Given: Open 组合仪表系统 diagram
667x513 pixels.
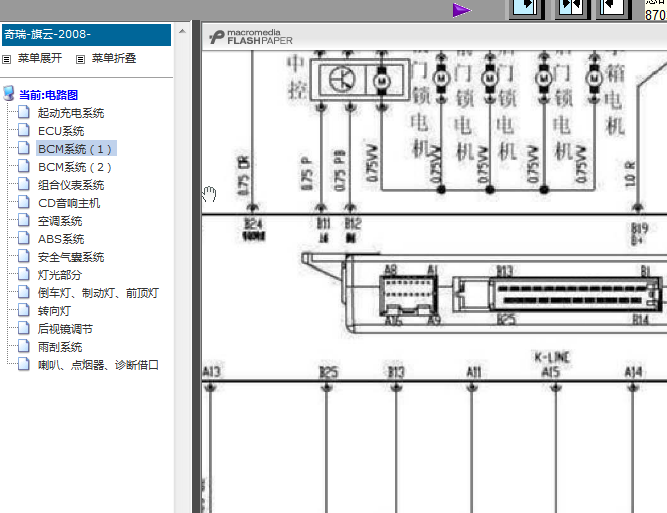Looking at the screenshot, I should click(71, 185).
